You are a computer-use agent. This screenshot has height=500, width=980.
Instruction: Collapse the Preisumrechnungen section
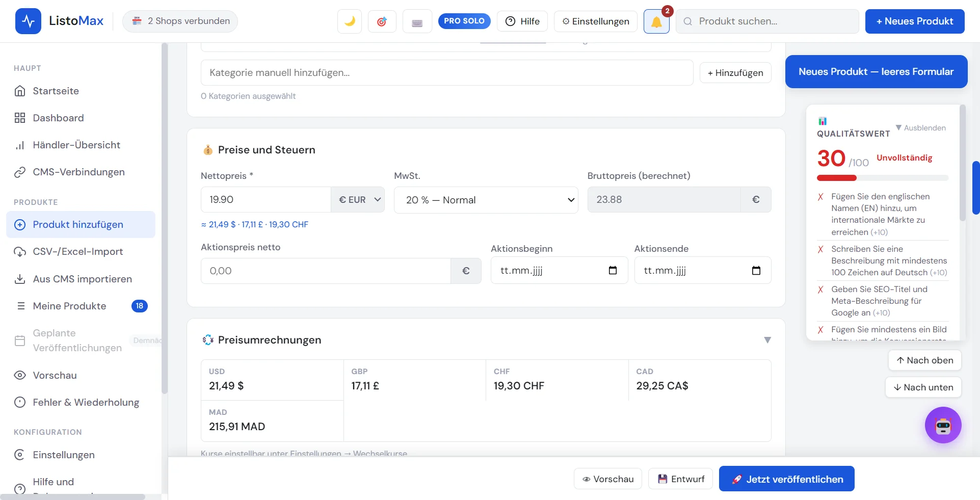(767, 340)
